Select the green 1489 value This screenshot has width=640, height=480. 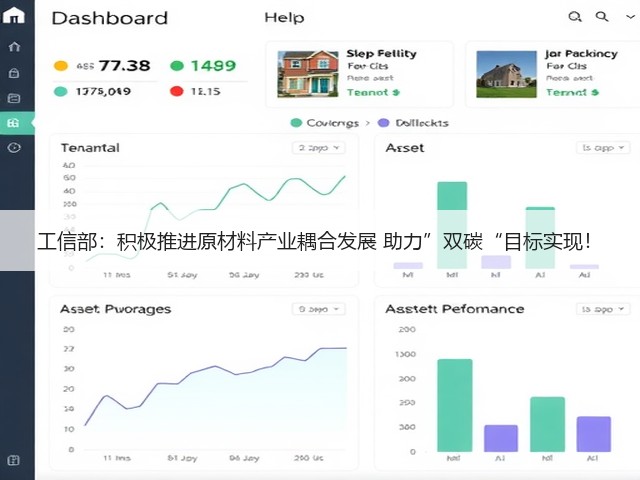(x=213, y=65)
